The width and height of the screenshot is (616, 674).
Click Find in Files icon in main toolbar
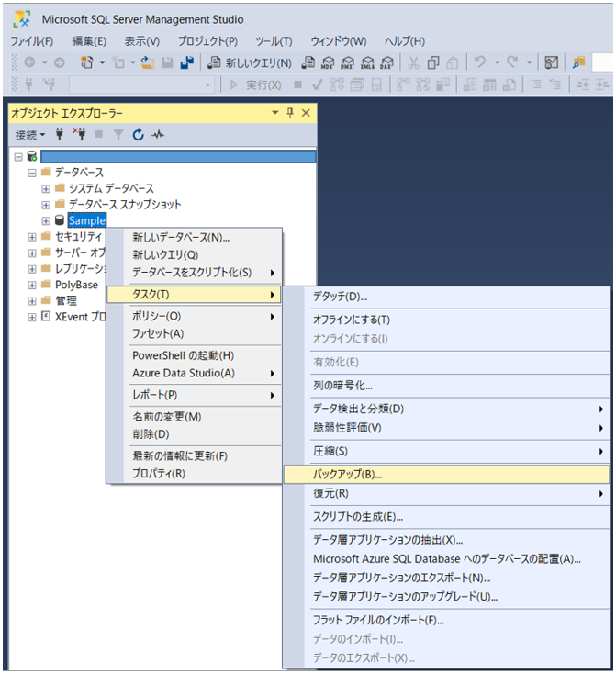click(x=578, y=62)
